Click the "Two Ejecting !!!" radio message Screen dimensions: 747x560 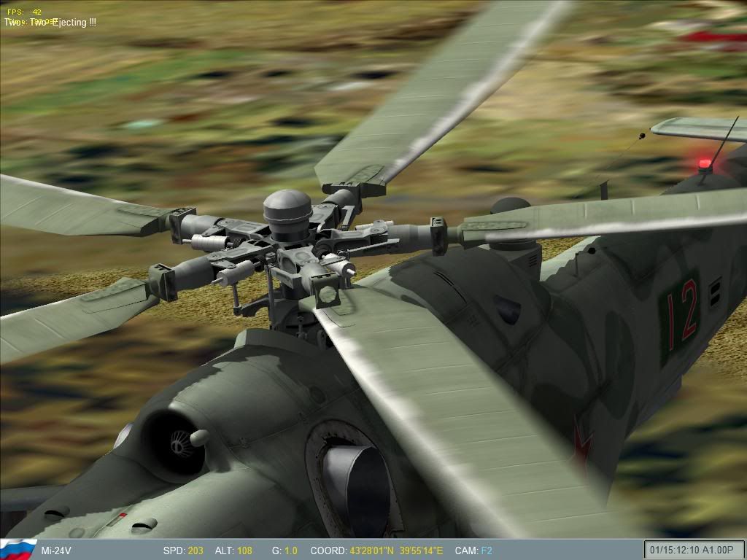(x=50, y=23)
